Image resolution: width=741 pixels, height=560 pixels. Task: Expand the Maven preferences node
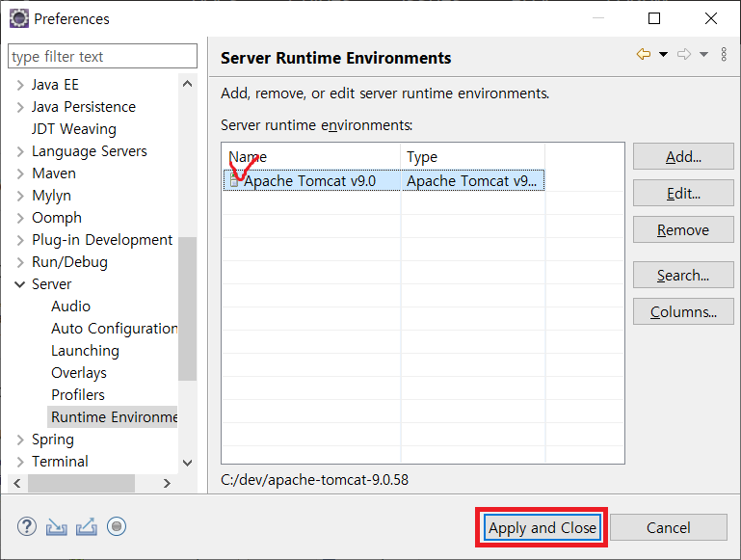[x=20, y=173]
